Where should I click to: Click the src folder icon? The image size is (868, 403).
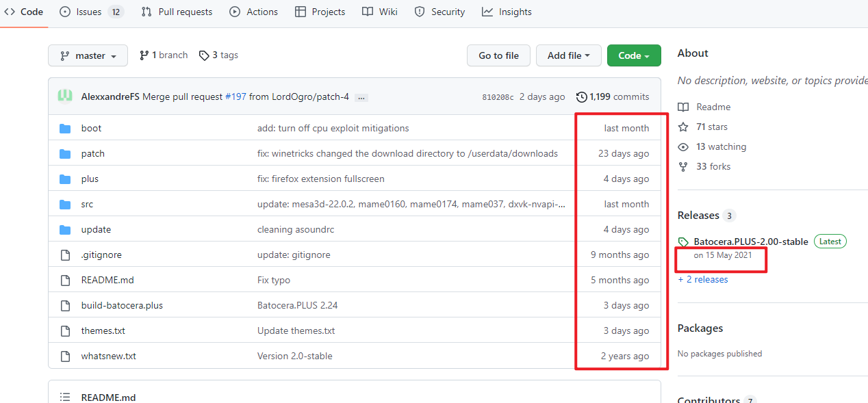[x=65, y=205]
